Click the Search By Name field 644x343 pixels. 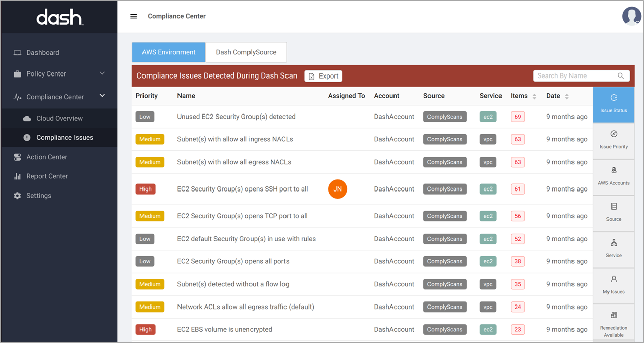[x=582, y=76]
